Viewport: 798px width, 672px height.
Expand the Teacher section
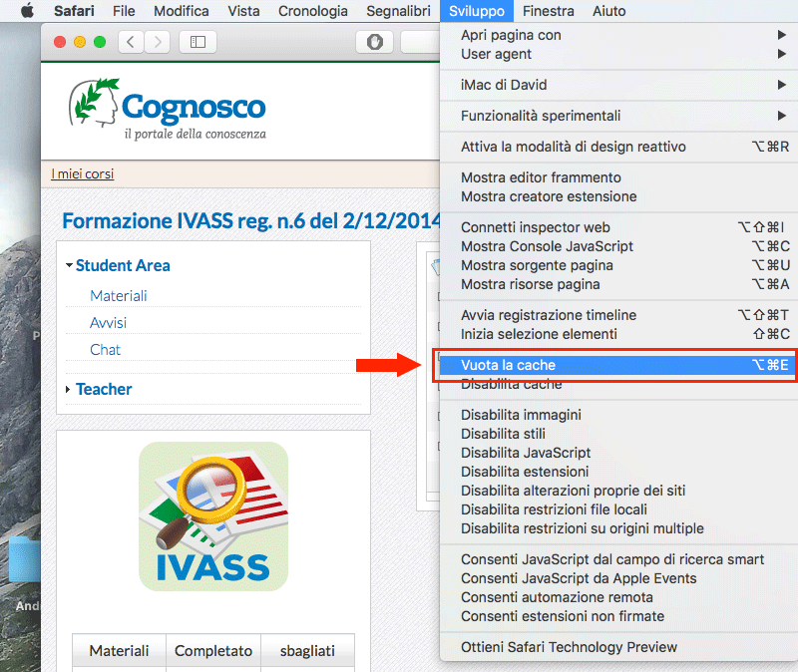[x=68, y=389]
